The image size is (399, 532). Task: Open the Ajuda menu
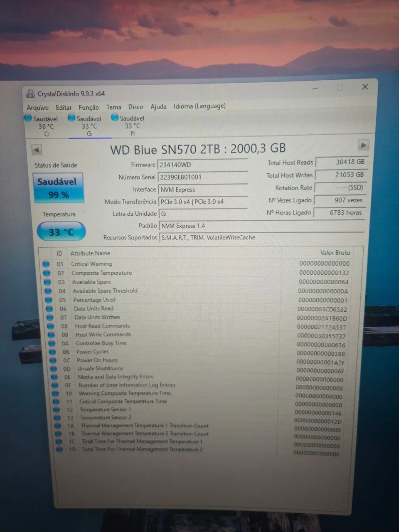[x=158, y=107]
